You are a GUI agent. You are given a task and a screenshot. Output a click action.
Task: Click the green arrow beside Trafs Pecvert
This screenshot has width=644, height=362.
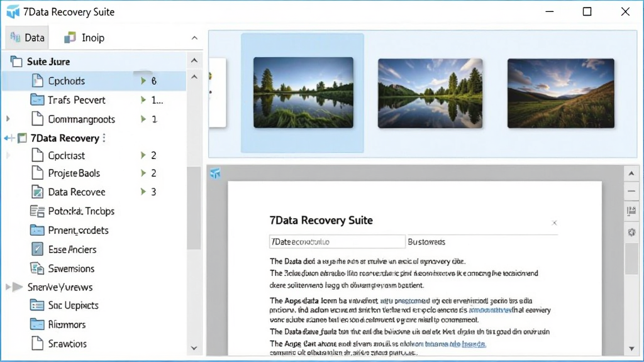(x=143, y=100)
